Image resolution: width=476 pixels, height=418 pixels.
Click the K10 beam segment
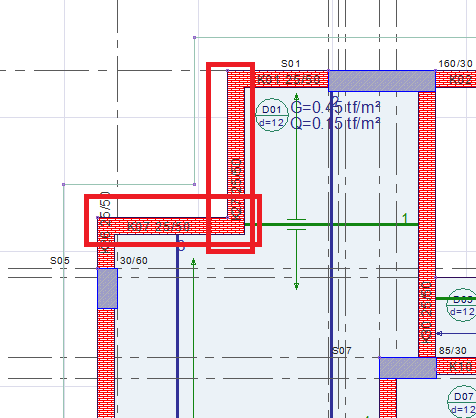456,366
